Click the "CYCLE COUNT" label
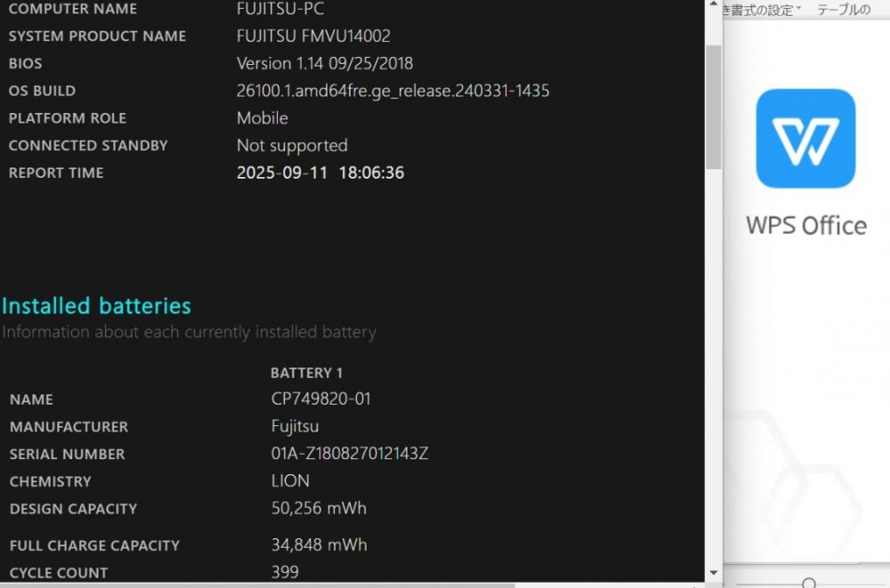The image size is (890, 588). tap(59, 573)
